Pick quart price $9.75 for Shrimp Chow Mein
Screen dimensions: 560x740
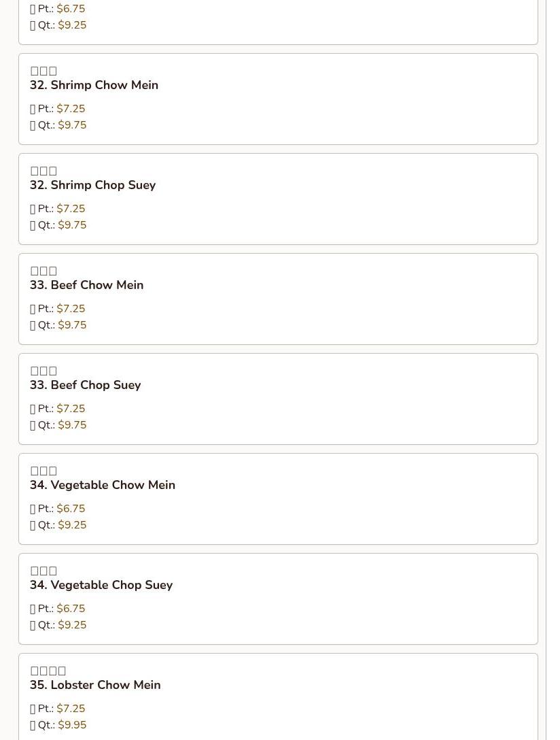[x=72, y=125]
